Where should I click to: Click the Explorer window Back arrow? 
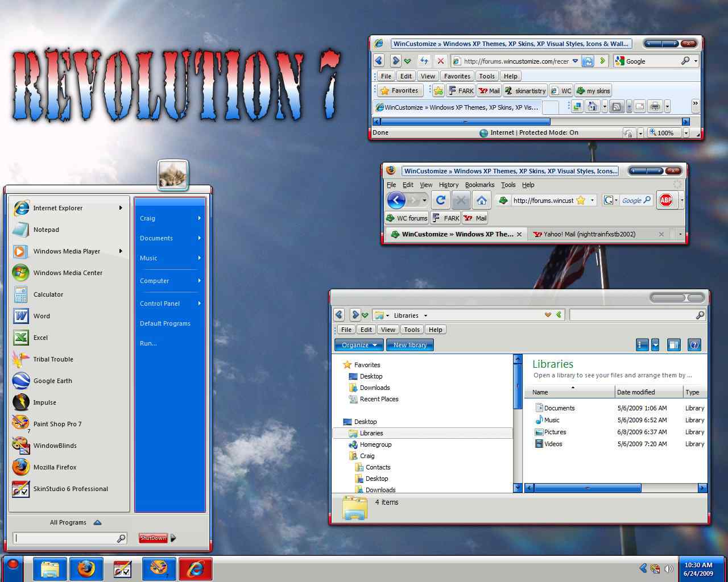(340, 315)
